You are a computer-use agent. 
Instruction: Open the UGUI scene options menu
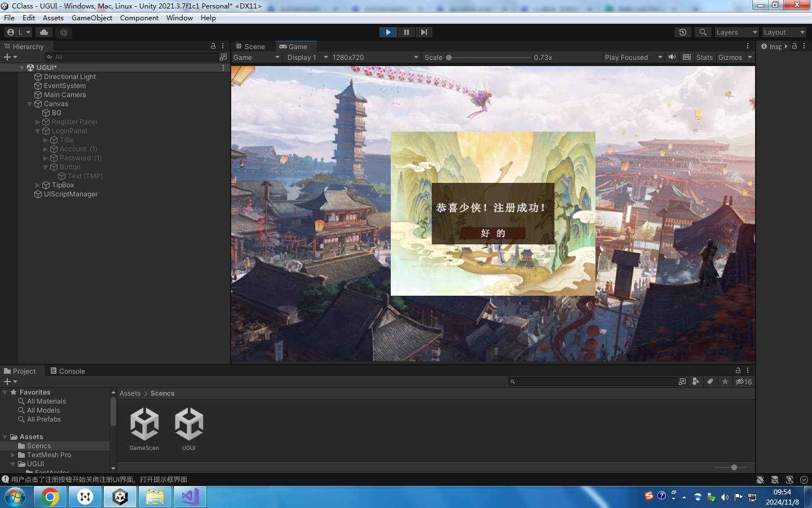pyautogui.click(x=223, y=68)
